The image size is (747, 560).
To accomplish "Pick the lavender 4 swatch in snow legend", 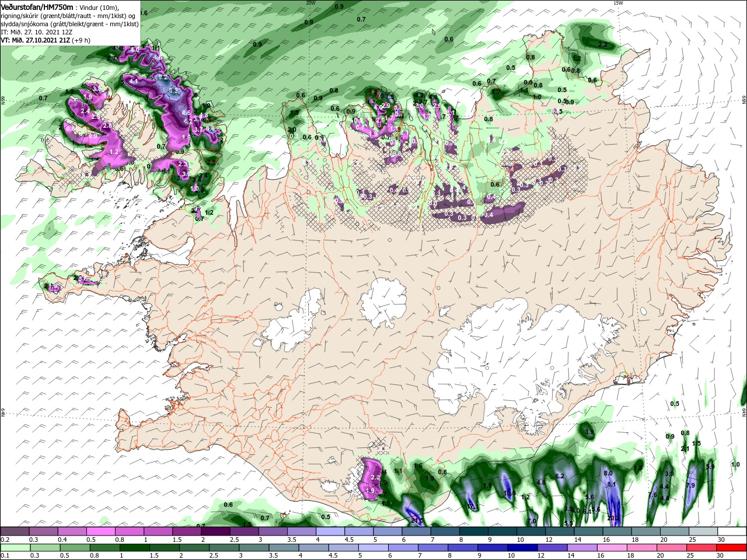I will 330,531.
